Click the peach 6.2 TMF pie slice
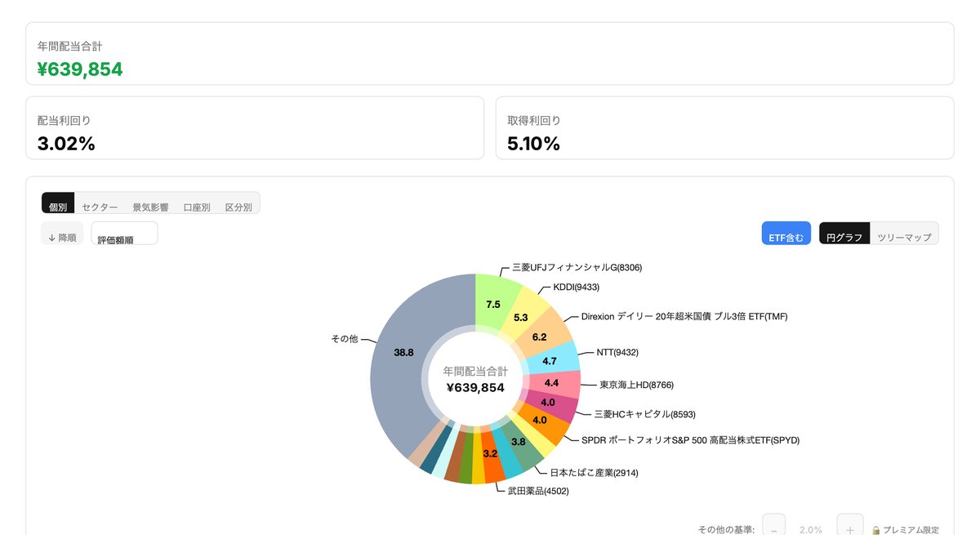The image size is (980, 535). [x=539, y=336]
